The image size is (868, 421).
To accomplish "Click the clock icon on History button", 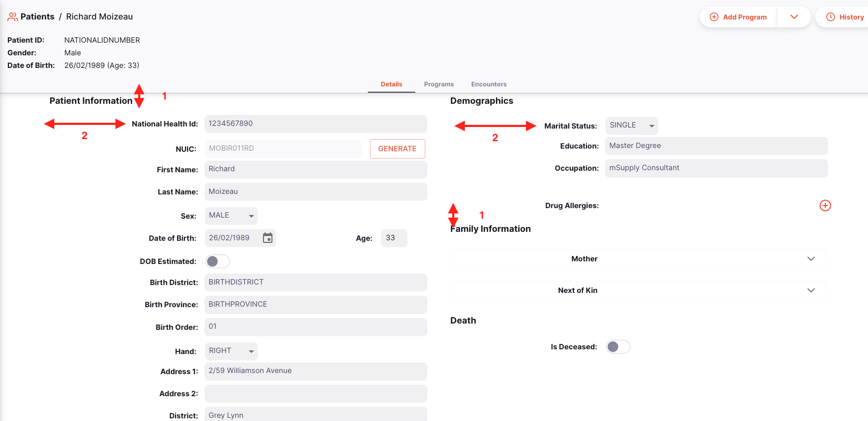I will [x=831, y=16].
